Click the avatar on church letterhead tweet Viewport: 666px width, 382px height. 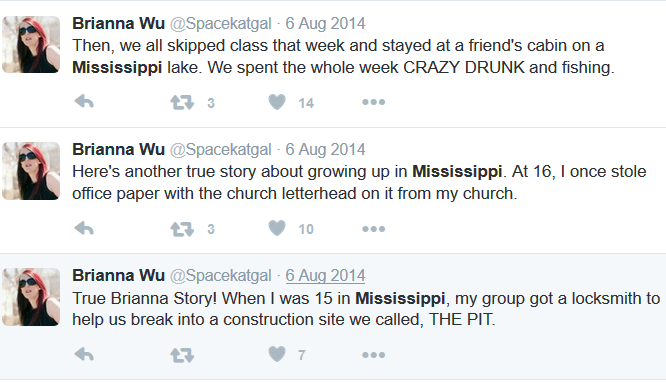(x=31, y=171)
